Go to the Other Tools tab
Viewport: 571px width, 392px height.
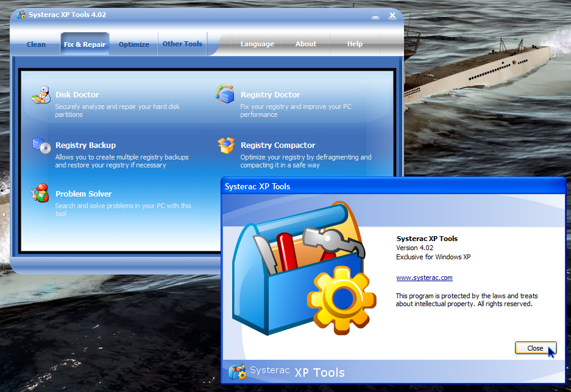(x=182, y=44)
